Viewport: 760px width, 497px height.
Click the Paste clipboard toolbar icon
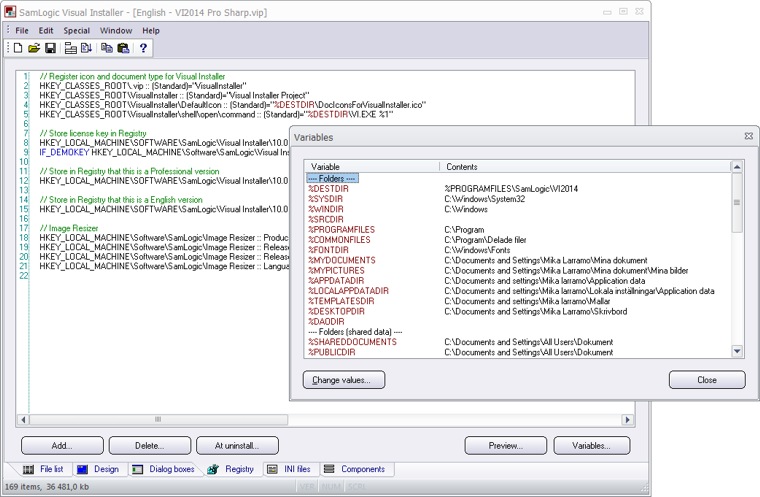[123, 48]
